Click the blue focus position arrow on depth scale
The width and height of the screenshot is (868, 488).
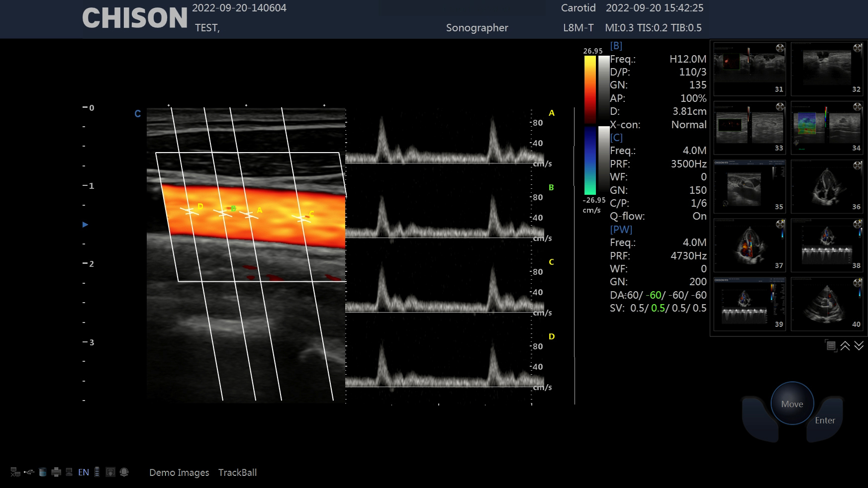(85, 225)
